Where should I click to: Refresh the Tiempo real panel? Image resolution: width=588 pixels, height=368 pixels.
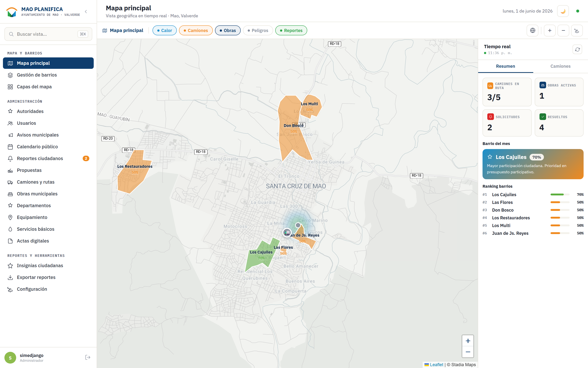click(x=577, y=49)
